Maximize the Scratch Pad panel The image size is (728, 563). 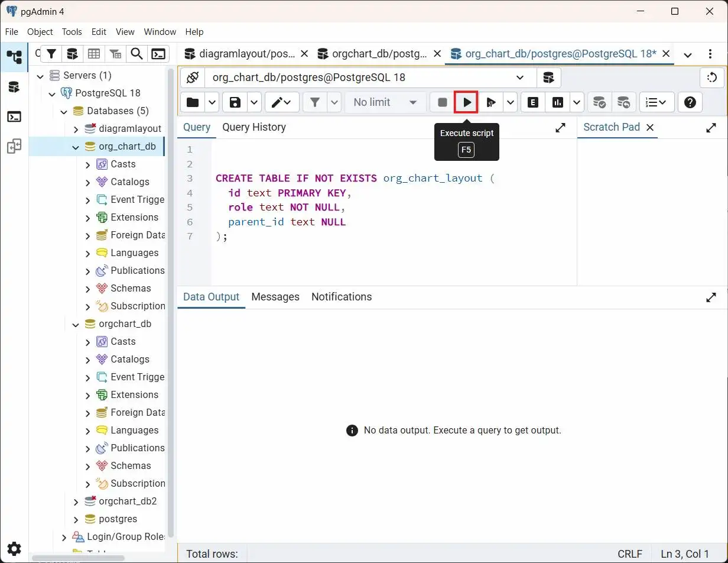711,127
